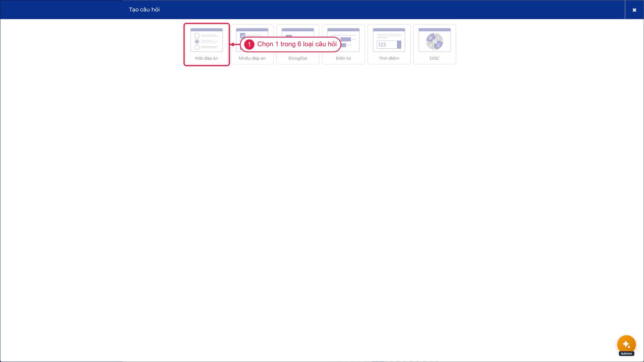Click the 'Nhiều đáp án' text label
This screenshot has width=644, height=362.
click(x=252, y=58)
